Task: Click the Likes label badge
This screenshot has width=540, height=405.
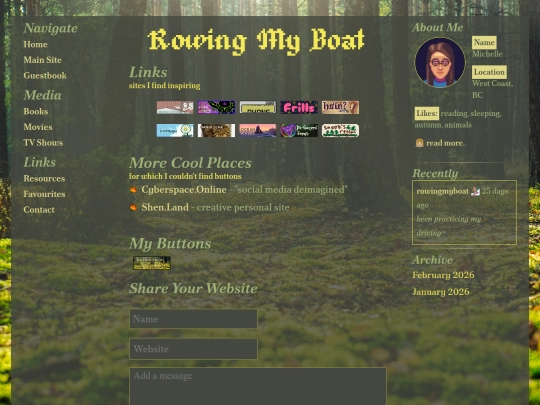Action: (x=427, y=113)
